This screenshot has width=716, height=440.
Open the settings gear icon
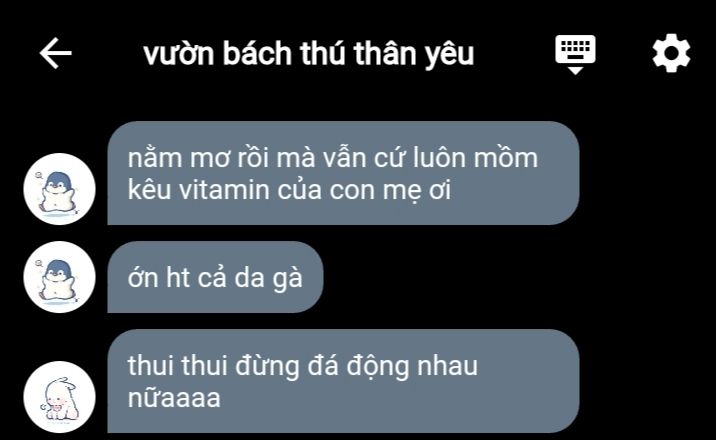click(671, 53)
